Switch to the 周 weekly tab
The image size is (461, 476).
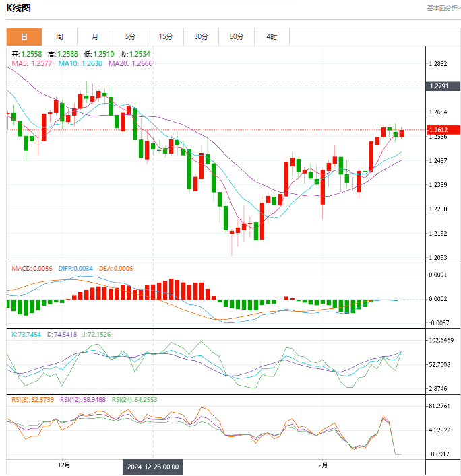(59, 37)
